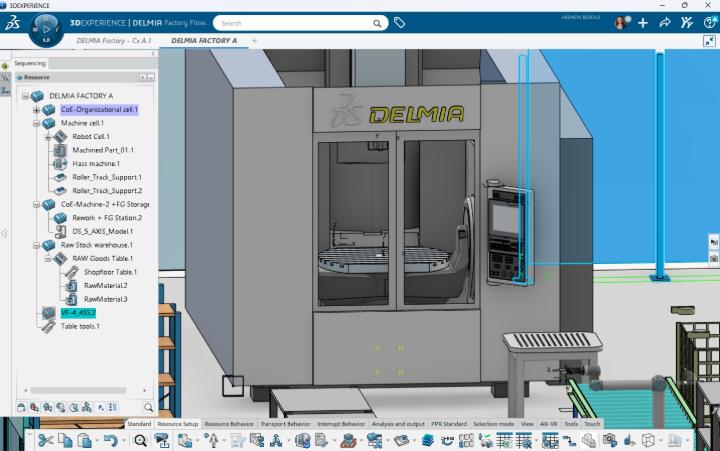
Task: Select the DELMIA FACTORY A document tab
Action: pyautogui.click(x=204, y=41)
